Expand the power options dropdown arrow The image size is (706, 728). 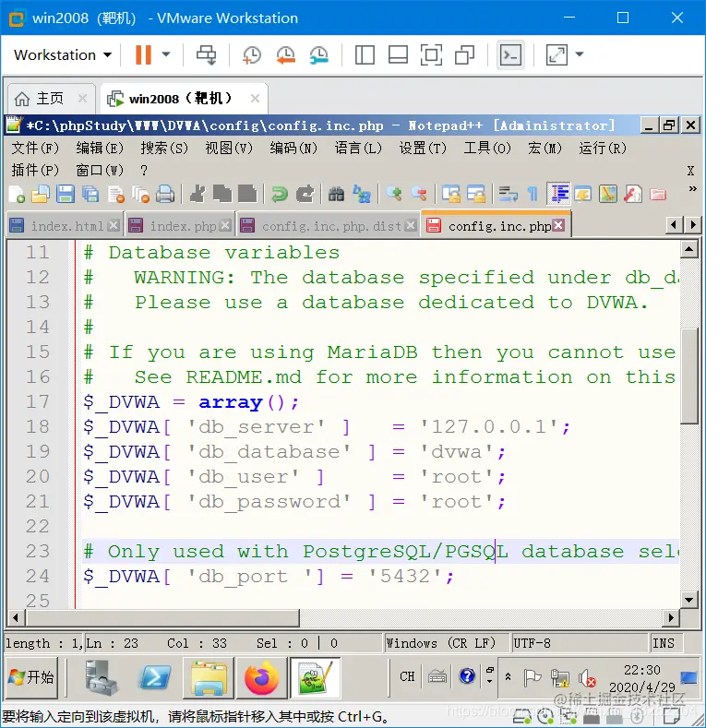(166, 54)
